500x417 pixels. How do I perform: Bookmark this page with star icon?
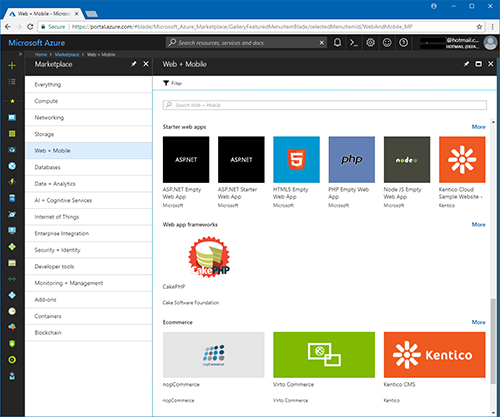(479, 27)
